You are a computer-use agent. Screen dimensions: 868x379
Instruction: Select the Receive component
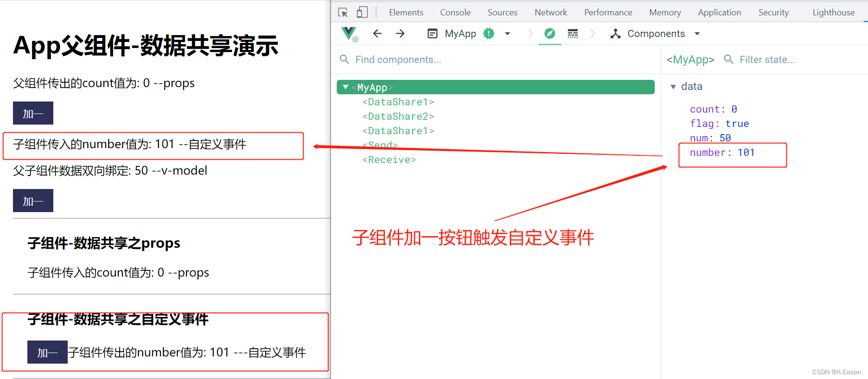389,160
